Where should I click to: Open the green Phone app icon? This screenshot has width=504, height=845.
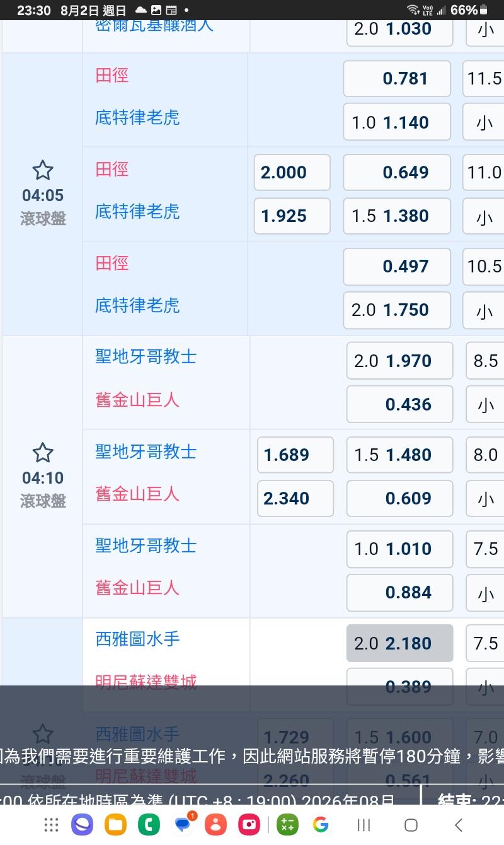tap(149, 824)
